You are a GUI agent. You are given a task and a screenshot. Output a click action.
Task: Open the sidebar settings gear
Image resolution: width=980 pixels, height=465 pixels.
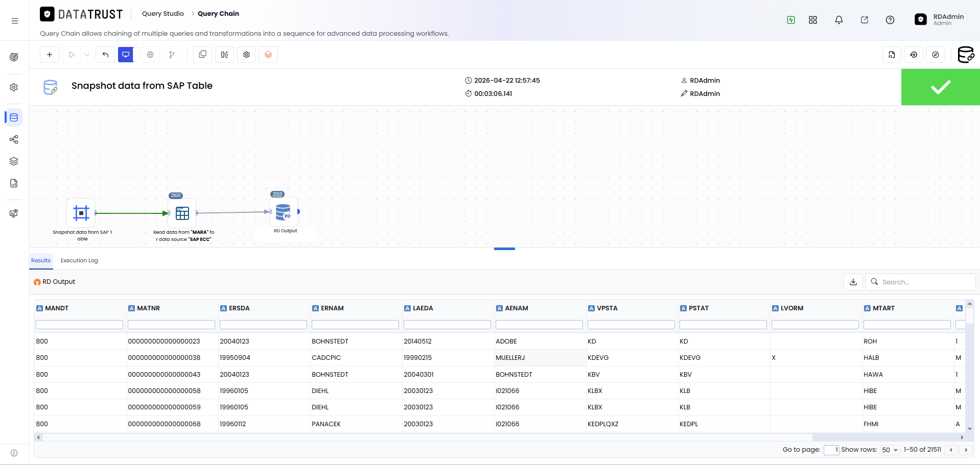(x=14, y=87)
